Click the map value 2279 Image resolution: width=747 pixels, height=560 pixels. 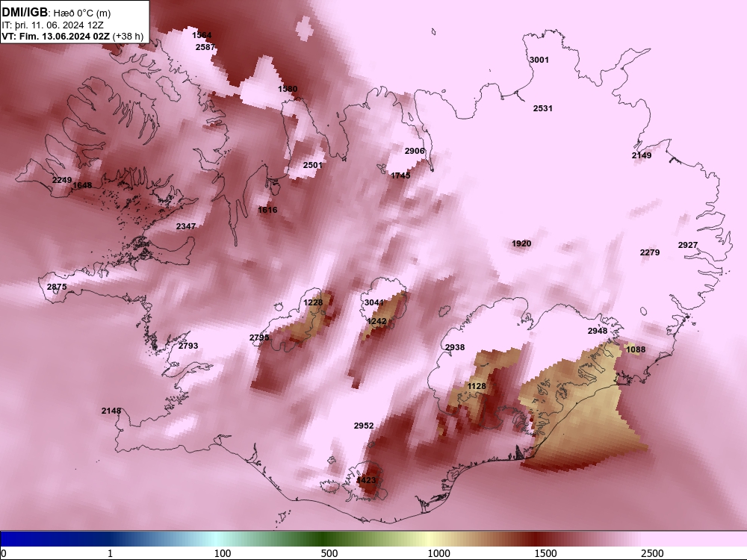pos(650,252)
